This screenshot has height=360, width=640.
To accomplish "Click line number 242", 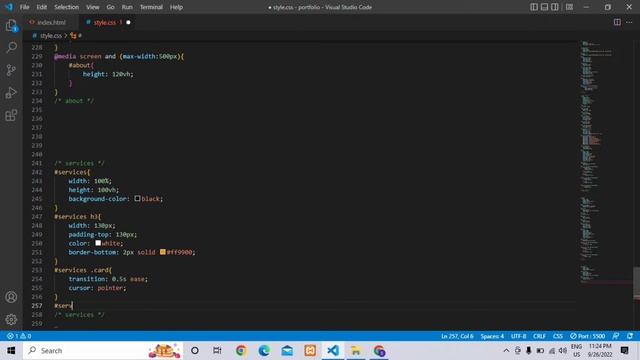I will click(37, 172).
